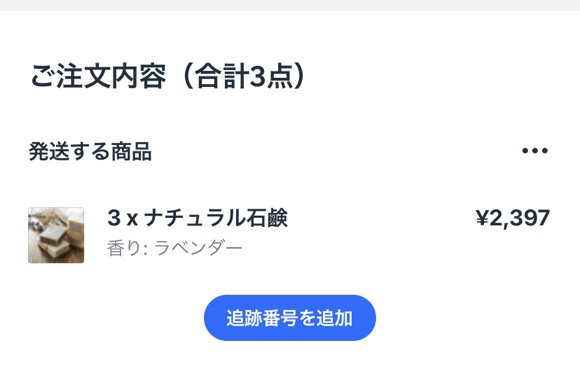The height and width of the screenshot is (374, 580).
Task: Select the ナチュラル石鹸 product name
Action: coord(216,218)
